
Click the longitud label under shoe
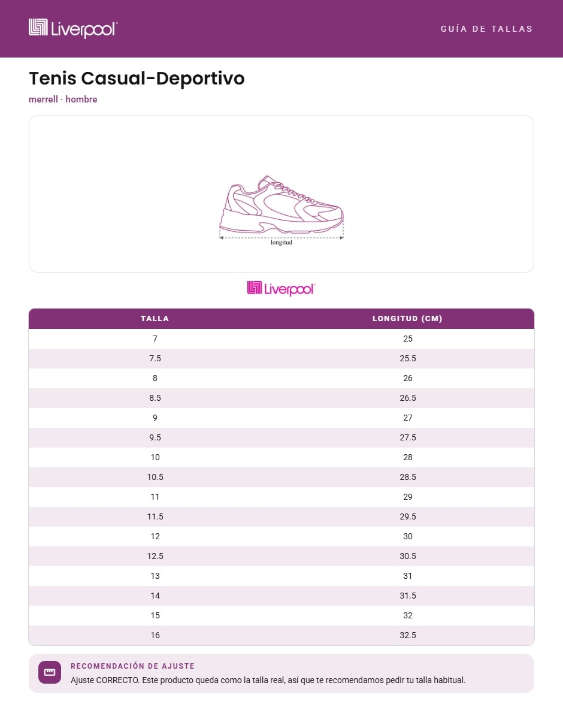(281, 243)
